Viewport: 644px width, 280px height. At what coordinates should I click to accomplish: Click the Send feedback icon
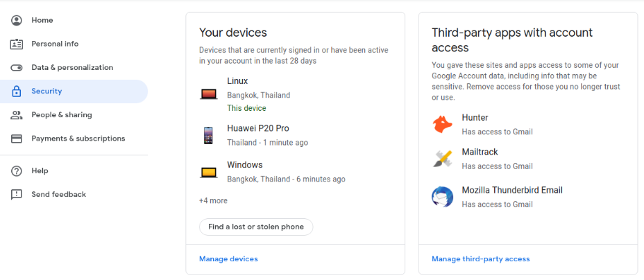pos(17,195)
